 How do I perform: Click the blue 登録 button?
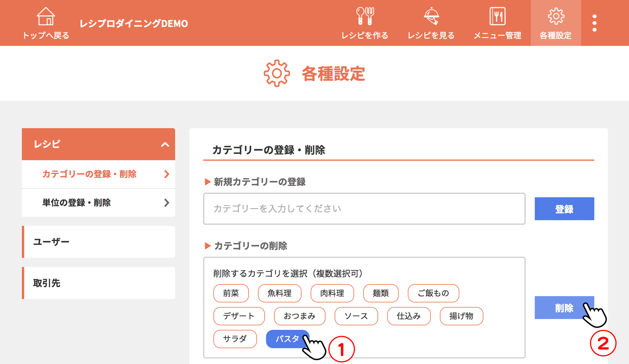[x=564, y=209]
